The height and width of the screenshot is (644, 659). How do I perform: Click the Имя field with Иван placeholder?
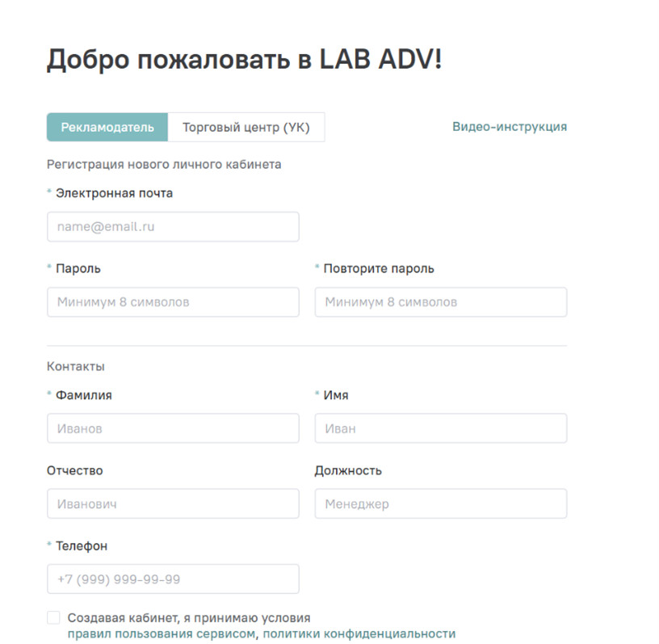pos(441,428)
